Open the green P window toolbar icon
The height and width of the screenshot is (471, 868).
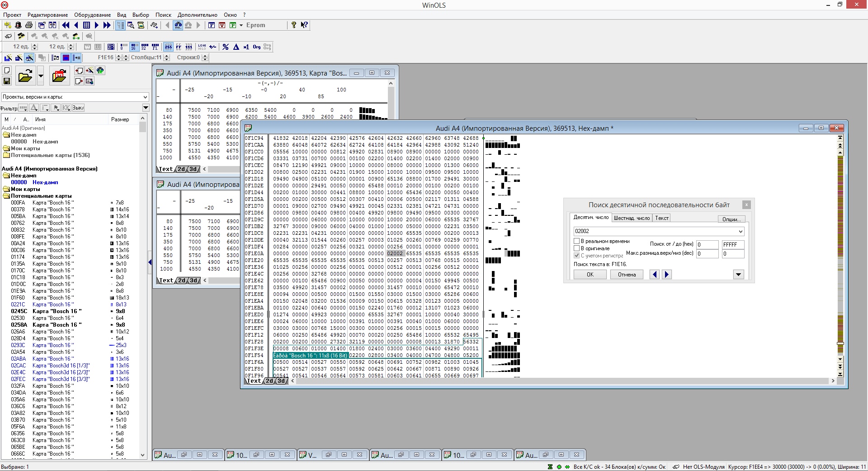(233, 25)
